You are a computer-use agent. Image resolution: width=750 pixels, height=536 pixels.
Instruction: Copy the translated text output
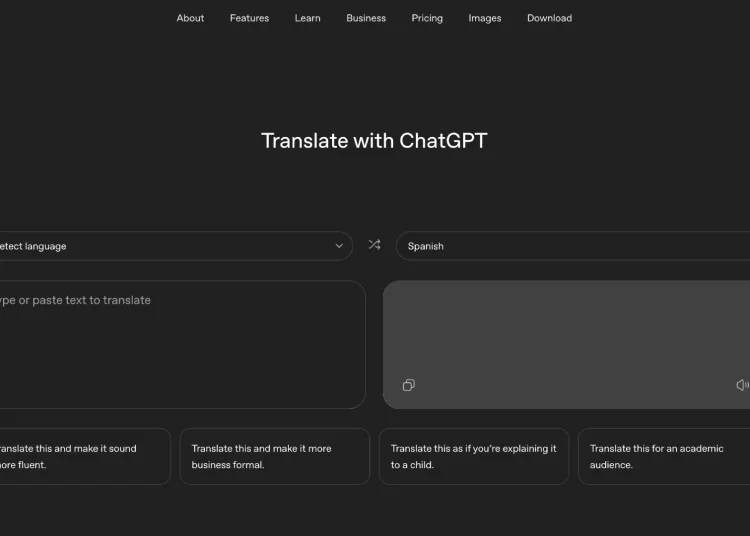click(x=408, y=385)
